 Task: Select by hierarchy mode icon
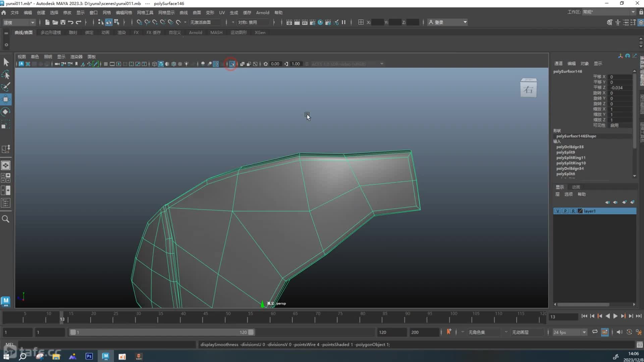point(101,22)
